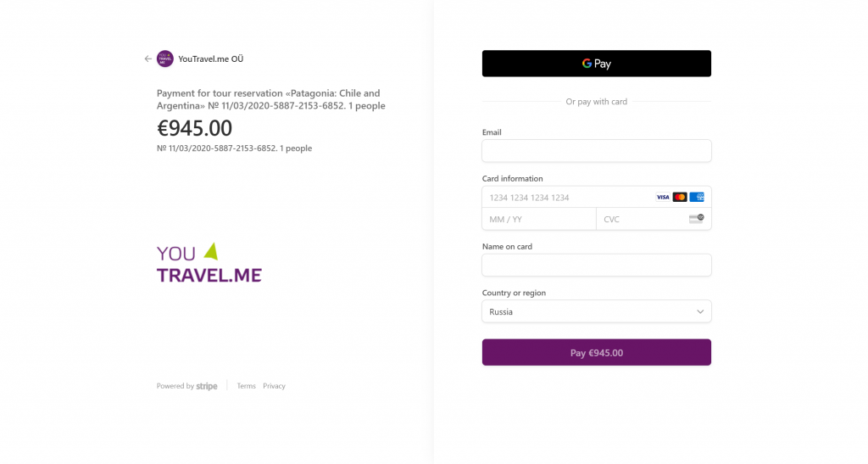
Task: Click the Visa card icon
Action: tap(663, 197)
